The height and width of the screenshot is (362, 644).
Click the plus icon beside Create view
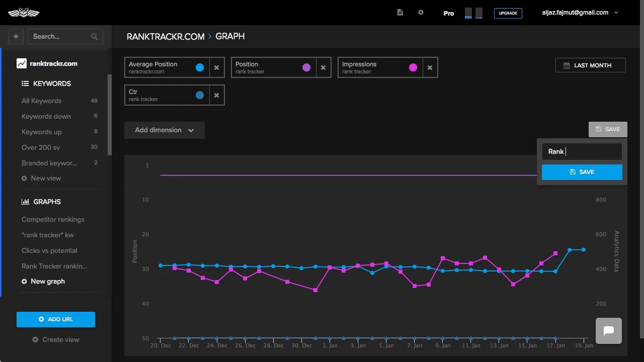[x=35, y=340]
